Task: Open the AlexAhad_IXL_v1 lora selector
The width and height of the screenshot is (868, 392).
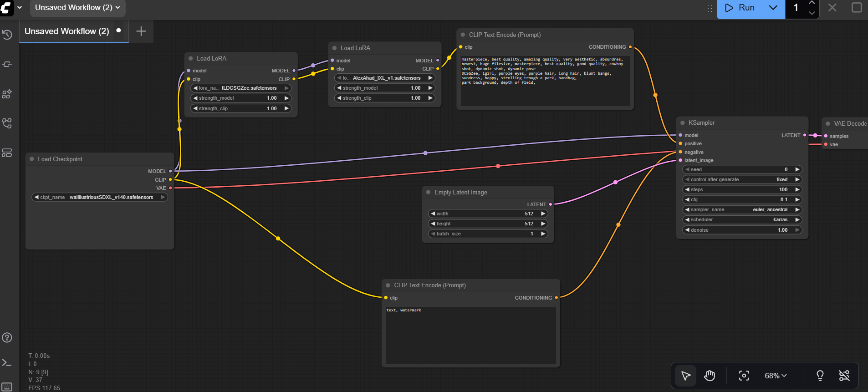Action: tap(385, 78)
